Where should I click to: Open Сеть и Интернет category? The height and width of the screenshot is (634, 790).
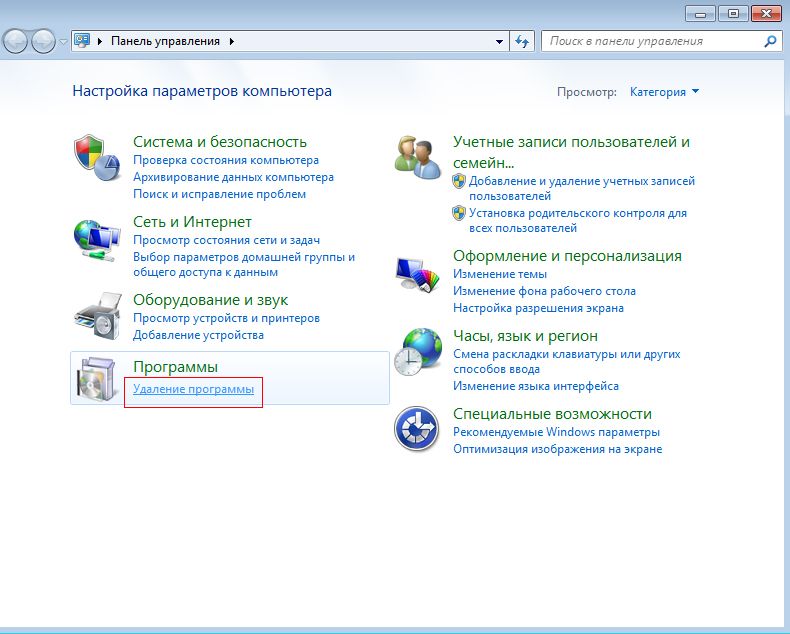192,222
